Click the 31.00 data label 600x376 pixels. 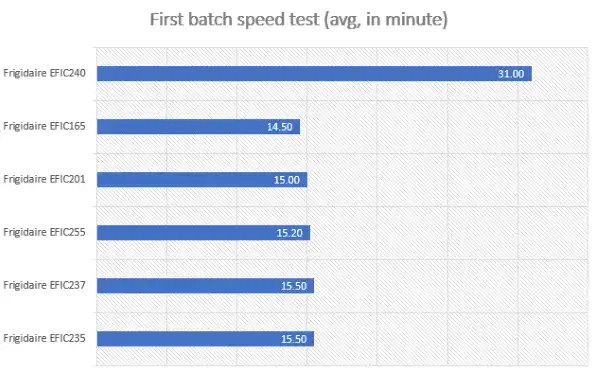[x=511, y=74]
